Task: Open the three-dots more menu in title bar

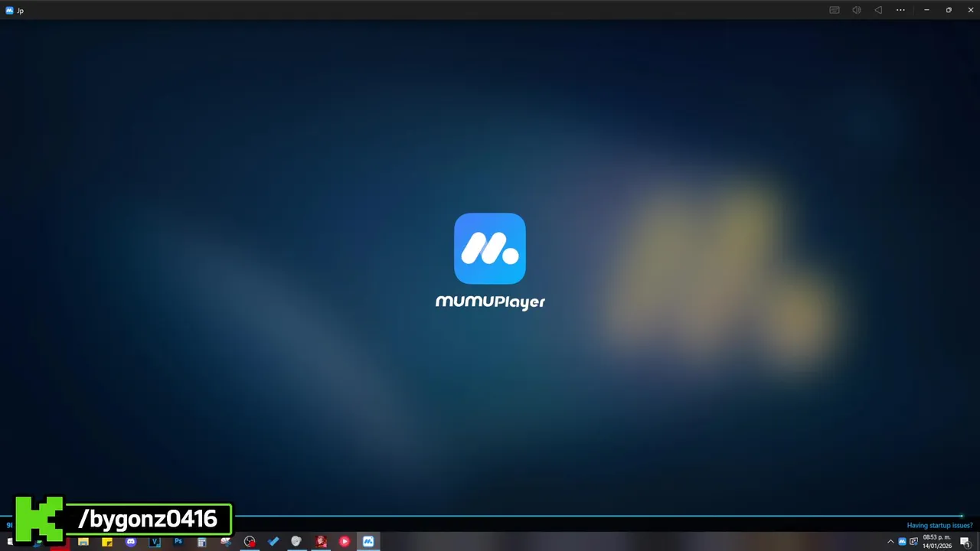Action: point(900,10)
